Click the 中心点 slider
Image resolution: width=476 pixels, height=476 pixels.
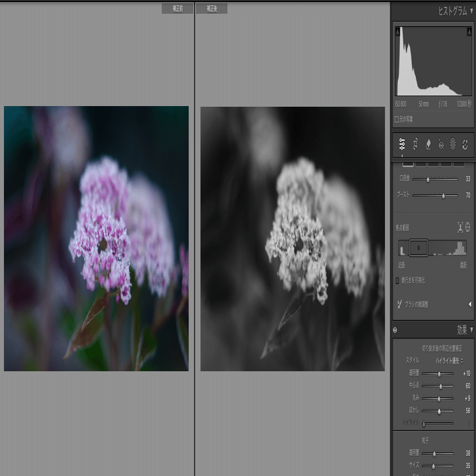point(437,386)
